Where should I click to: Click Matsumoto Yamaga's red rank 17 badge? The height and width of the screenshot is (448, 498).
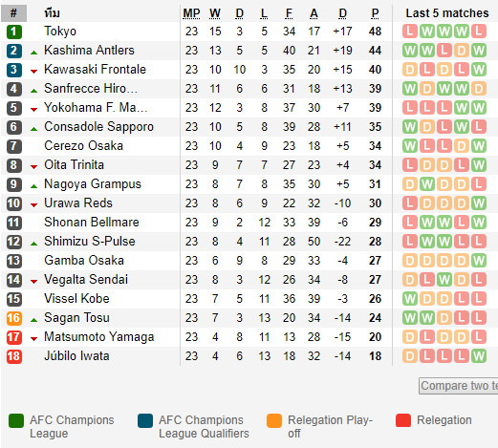click(14, 337)
